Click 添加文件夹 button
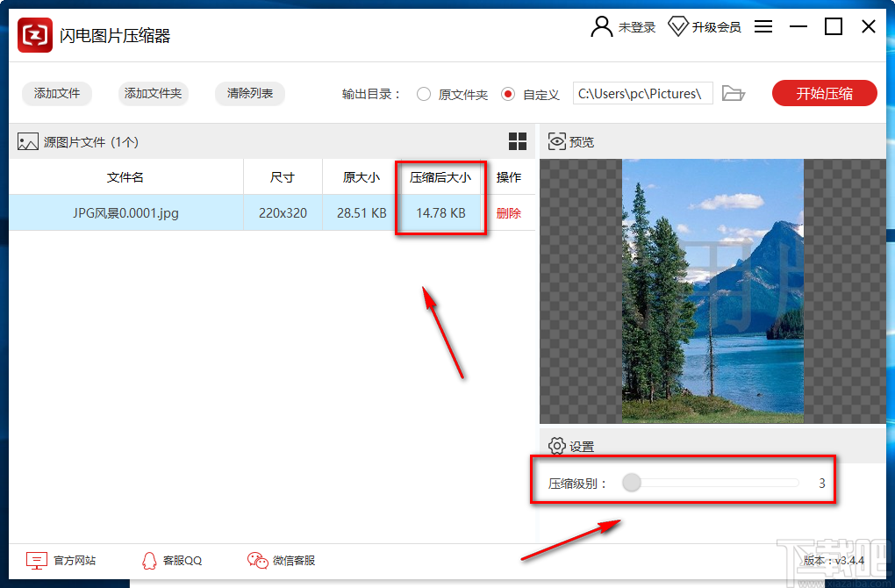The image size is (895, 588). 153,93
